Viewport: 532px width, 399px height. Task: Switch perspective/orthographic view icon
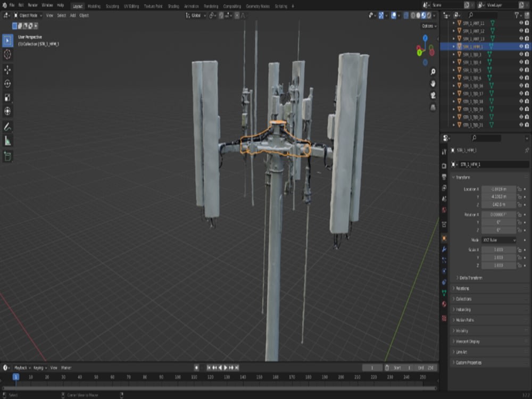tap(433, 107)
